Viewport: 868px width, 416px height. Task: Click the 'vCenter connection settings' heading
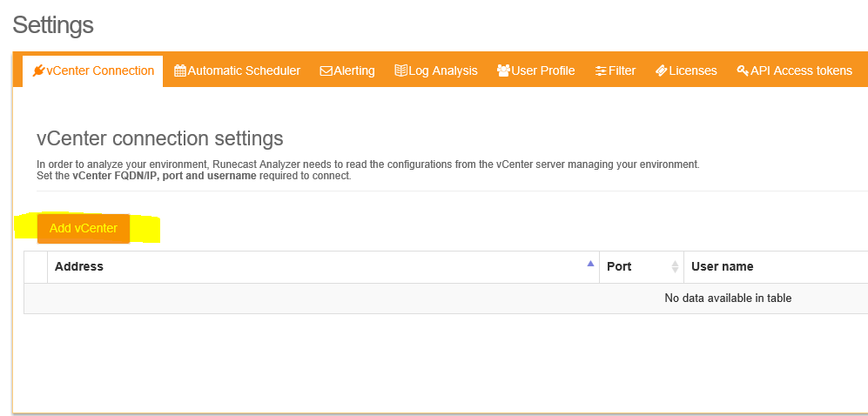click(x=160, y=138)
